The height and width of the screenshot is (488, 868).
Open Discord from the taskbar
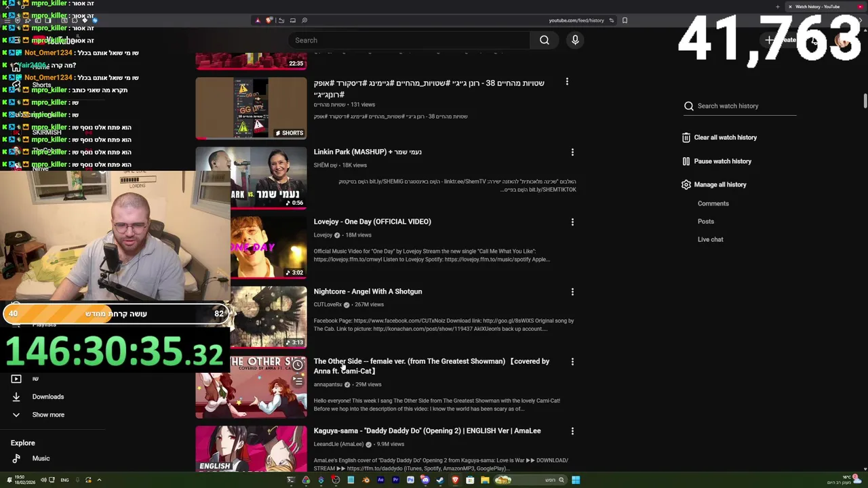pos(425,480)
